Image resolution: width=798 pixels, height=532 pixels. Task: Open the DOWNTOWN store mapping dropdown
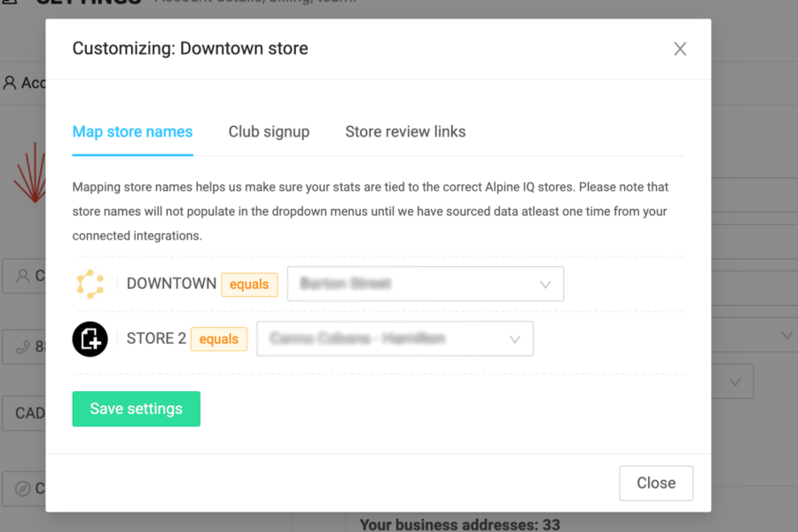pos(426,284)
